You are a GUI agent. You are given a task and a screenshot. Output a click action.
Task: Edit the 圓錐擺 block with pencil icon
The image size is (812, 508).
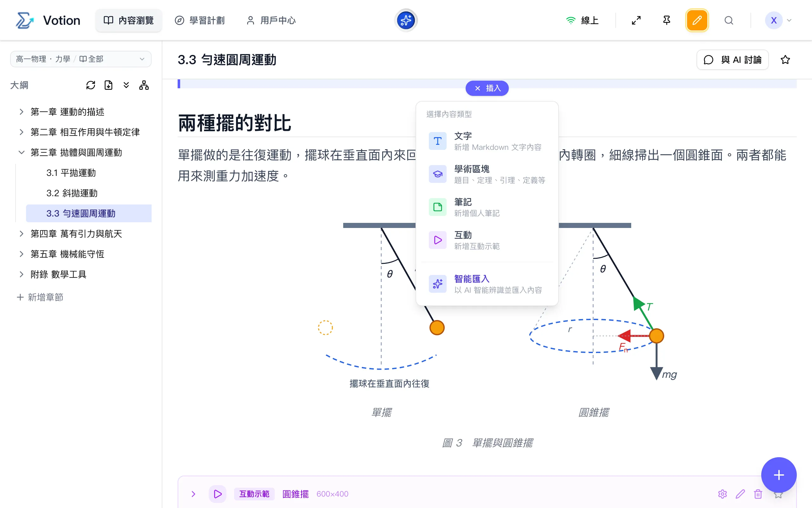point(740,494)
